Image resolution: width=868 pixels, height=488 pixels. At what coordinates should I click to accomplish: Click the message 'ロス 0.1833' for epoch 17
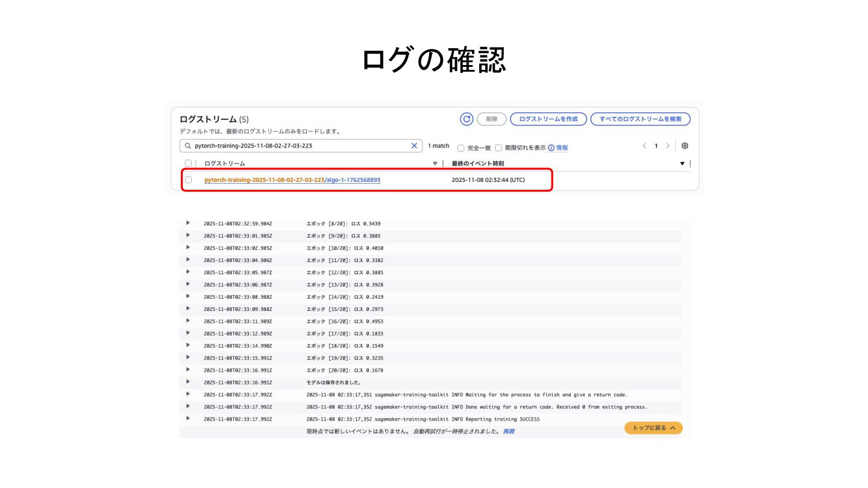tap(368, 333)
